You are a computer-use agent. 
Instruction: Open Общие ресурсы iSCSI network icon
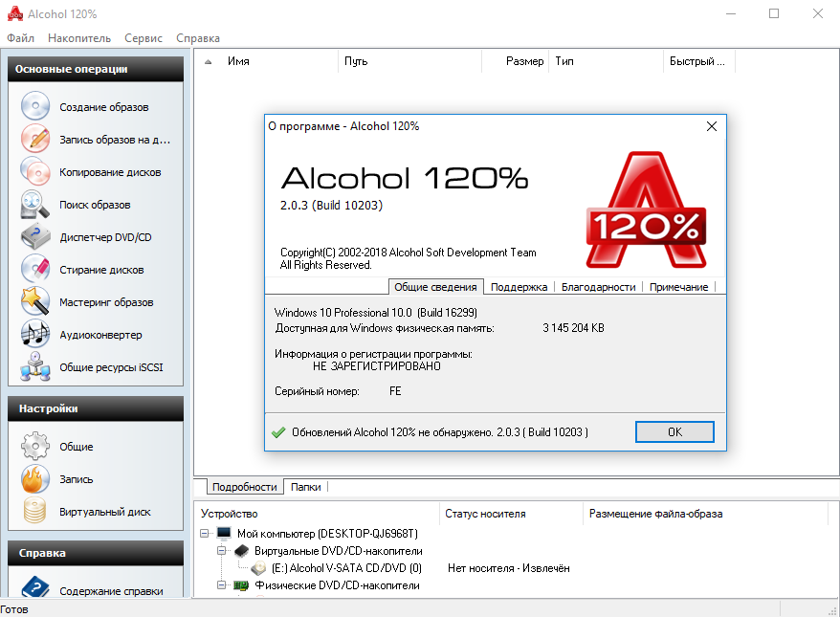pyautogui.click(x=35, y=367)
